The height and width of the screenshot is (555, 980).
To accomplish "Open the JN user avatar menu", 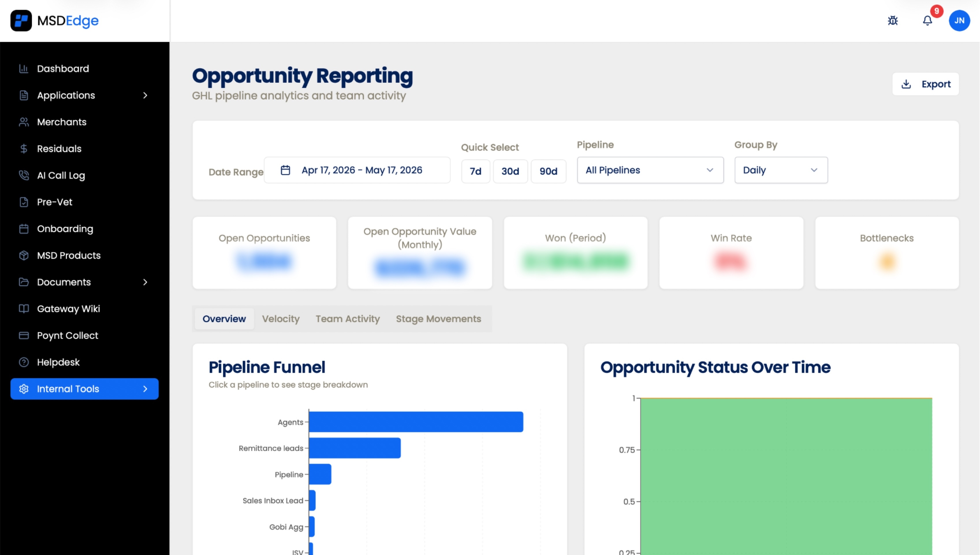I will [x=959, y=20].
